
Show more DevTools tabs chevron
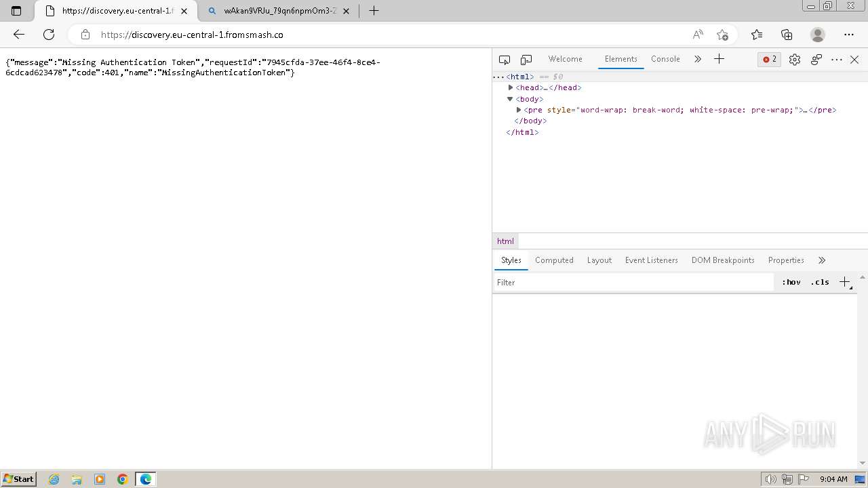coord(697,59)
